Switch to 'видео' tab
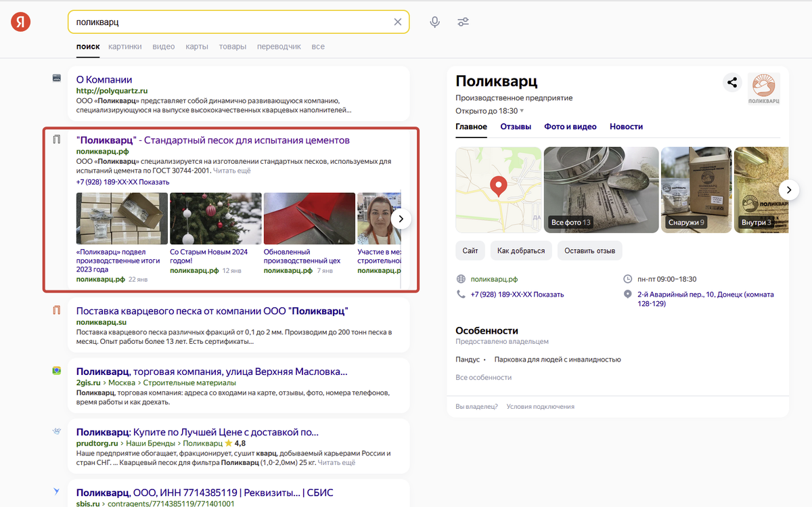Screen dimensions: 812x507 click(164, 47)
